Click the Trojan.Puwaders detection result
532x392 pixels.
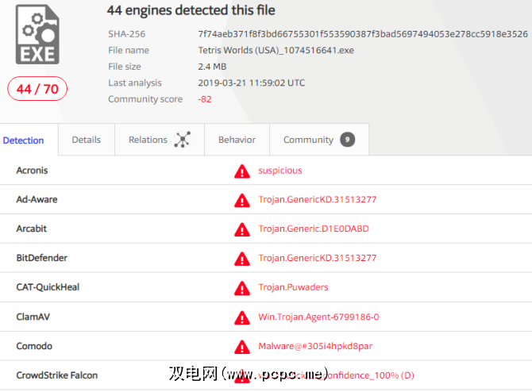tap(293, 287)
